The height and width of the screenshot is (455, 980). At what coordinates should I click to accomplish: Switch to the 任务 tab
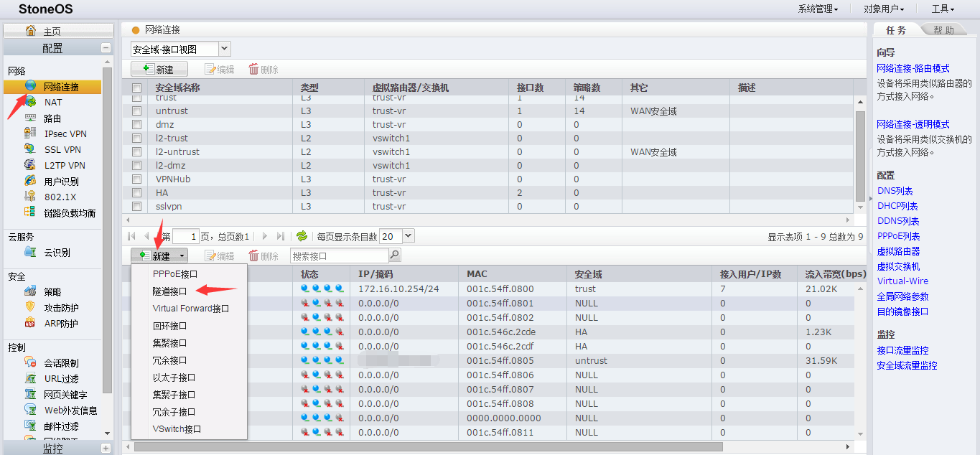[896, 30]
